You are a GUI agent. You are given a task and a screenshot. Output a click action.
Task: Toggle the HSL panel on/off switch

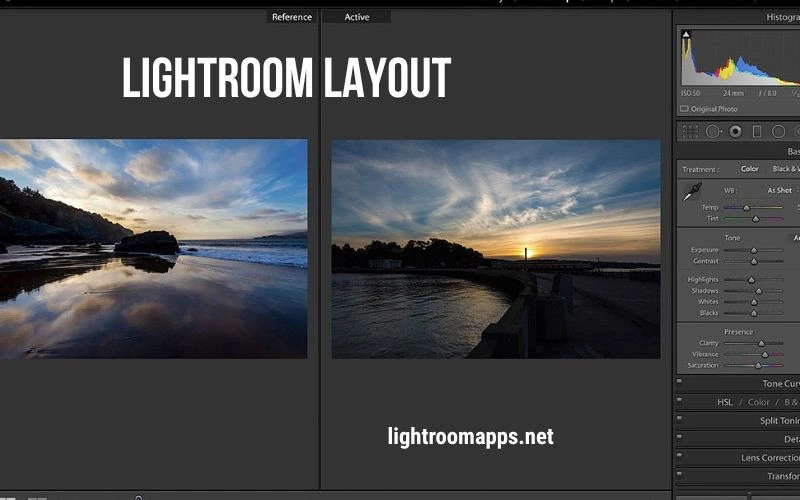pyautogui.click(x=680, y=401)
